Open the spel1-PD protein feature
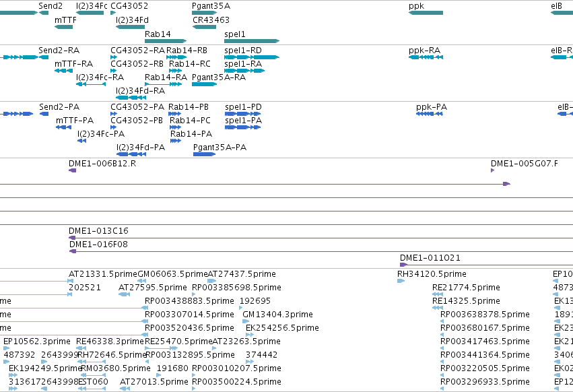This screenshot has width=573, height=392. pyautogui.click(x=243, y=114)
